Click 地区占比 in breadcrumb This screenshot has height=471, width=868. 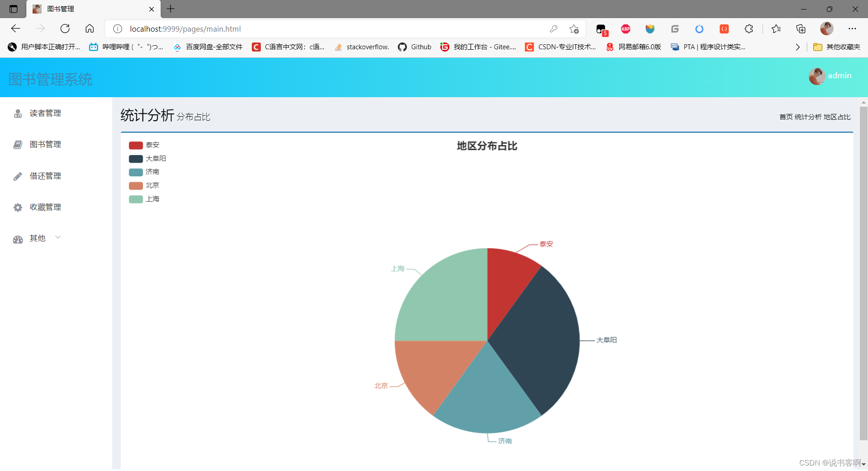837,117
